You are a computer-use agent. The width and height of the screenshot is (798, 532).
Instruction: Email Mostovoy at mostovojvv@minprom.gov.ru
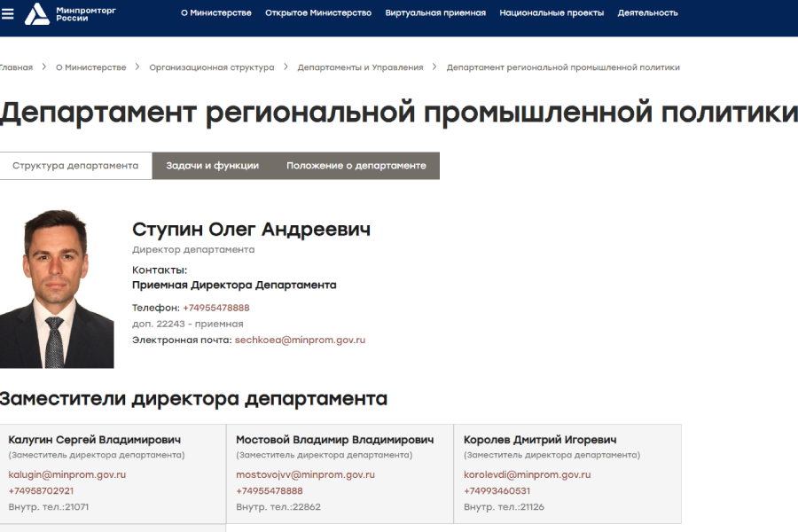pos(305,474)
